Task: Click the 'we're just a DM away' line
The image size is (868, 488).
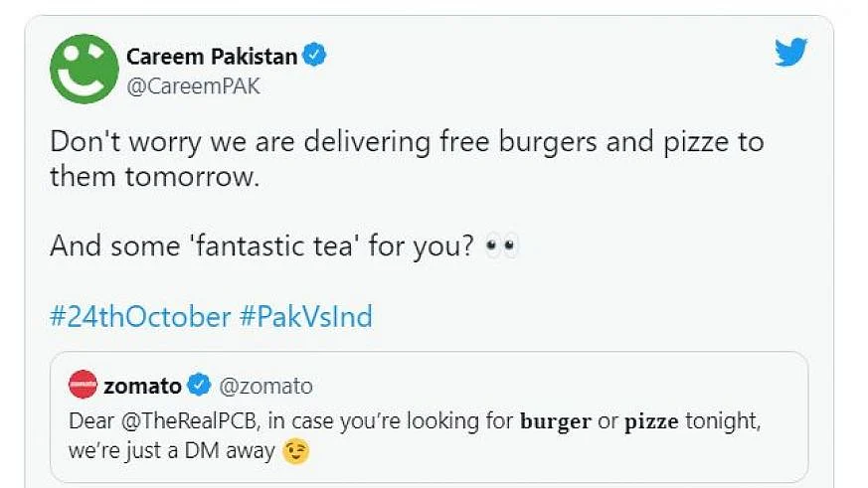Action: [x=174, y=452]
